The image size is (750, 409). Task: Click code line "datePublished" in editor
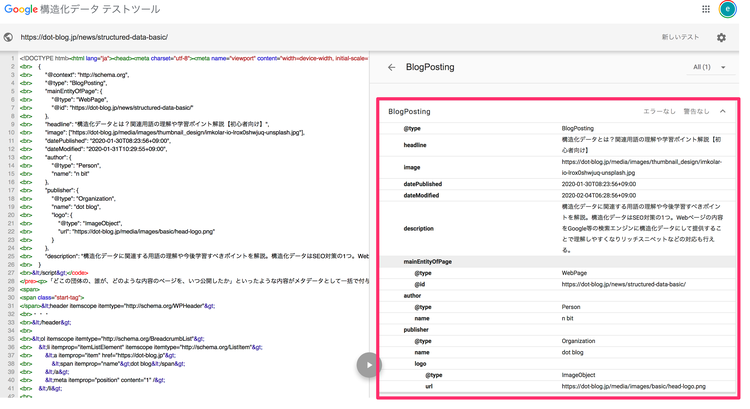tap(108, 141)
